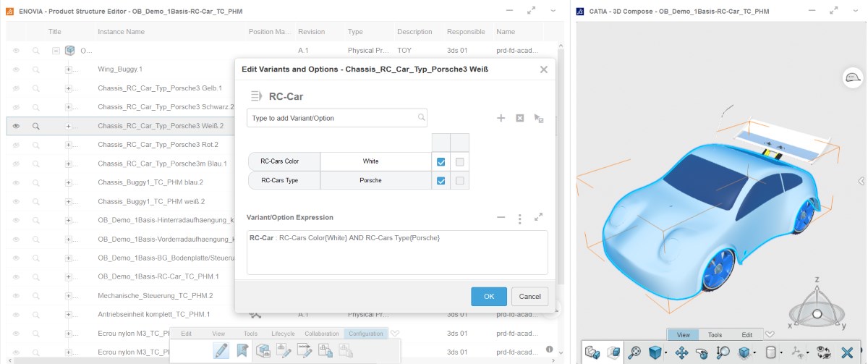Viewport: 868px width, 364px height.
Task: Collapse the root product tree node
Action: pyautogui.click(x=56, y=51)
